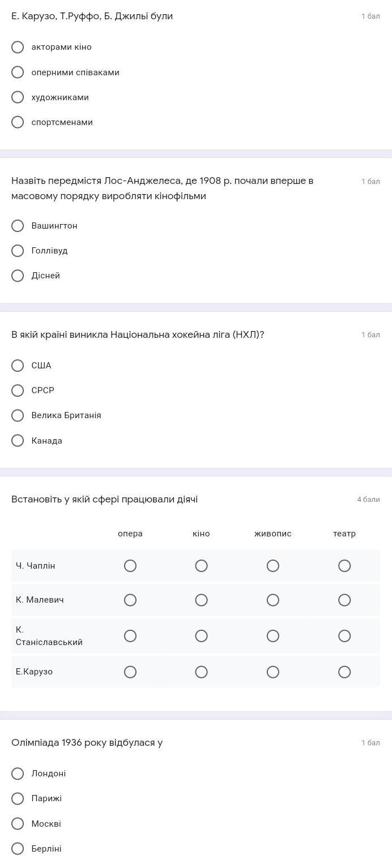Select the 'оперними співаками' answer option
This screenshot has width=392, height=868.
[x=18, y=72]
